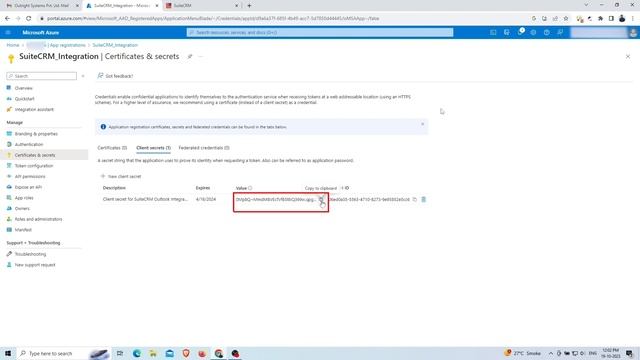Image resolution: width=640 pixels, height=360 pixels.
Task: Go to SuiteCRM_Integration breadcrumb
Action: pyautogui.click(x=115, y=45)
